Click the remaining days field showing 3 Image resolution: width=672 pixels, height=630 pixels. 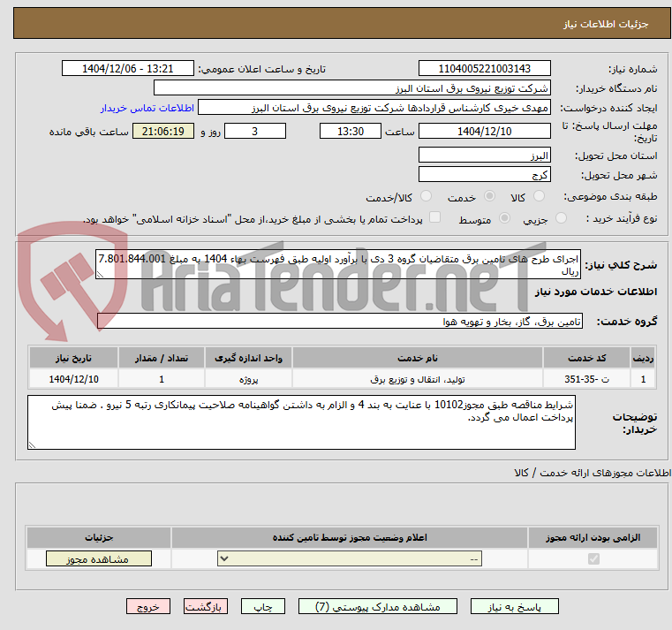coord(255,132)
